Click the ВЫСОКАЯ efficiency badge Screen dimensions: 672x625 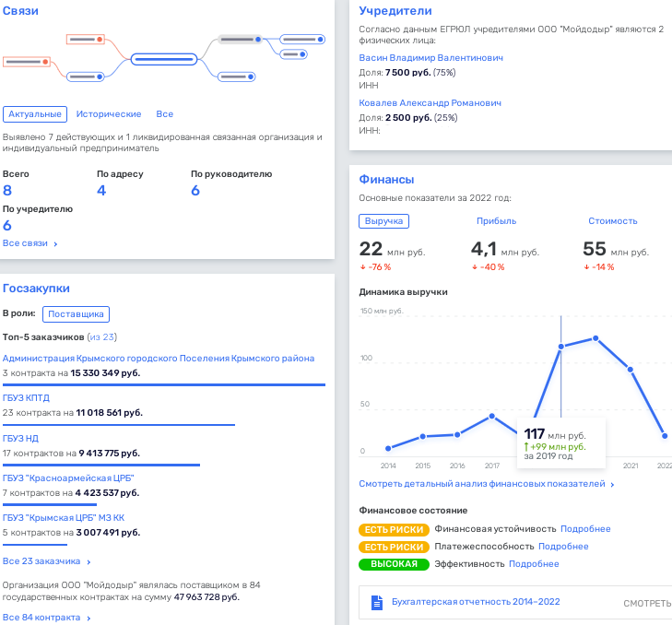pos(394,564)
